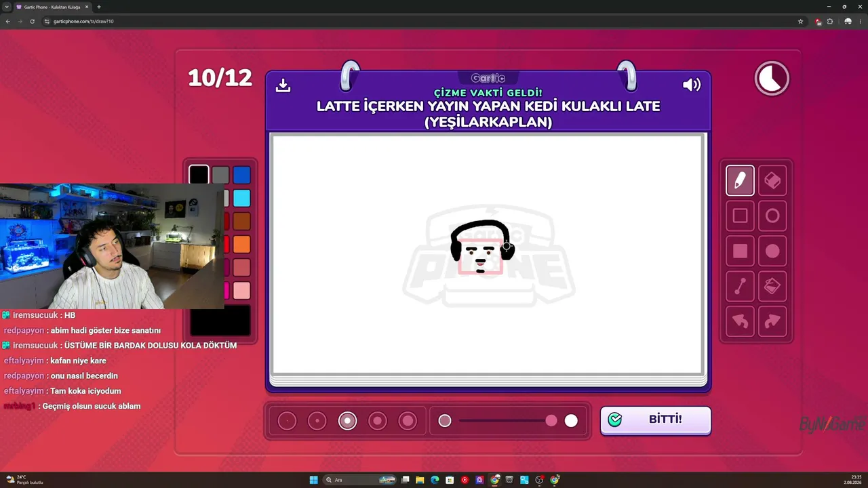Mute game sound with speaker icon
The image size is (868, 488).
692,85
